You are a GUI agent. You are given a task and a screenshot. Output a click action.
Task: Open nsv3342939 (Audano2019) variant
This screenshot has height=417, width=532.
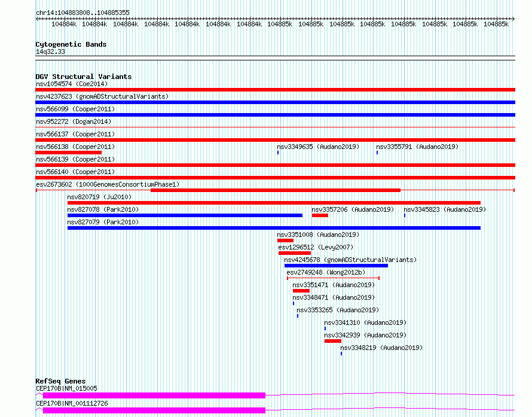[365, 335]
